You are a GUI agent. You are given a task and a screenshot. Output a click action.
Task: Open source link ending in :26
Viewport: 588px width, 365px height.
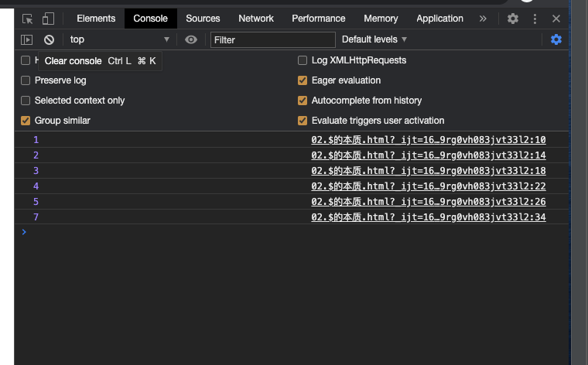pyautogui.click(x=429, y=202)
